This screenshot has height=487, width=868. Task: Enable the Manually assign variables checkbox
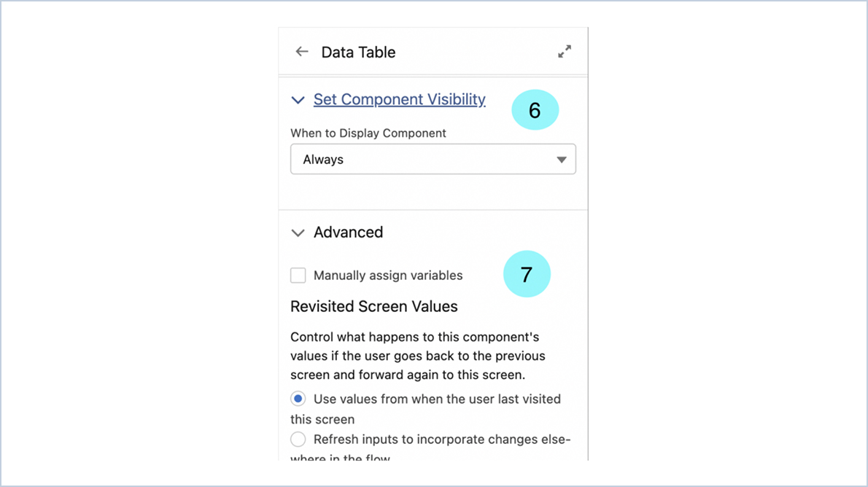tap(298, 275)
